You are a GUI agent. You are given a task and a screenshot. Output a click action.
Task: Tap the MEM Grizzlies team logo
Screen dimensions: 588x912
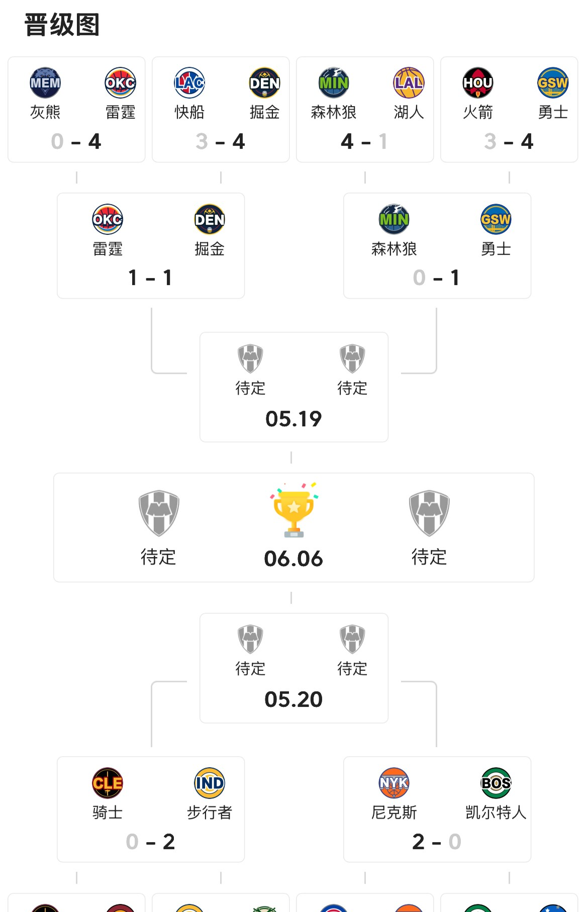tap(45, 82)
